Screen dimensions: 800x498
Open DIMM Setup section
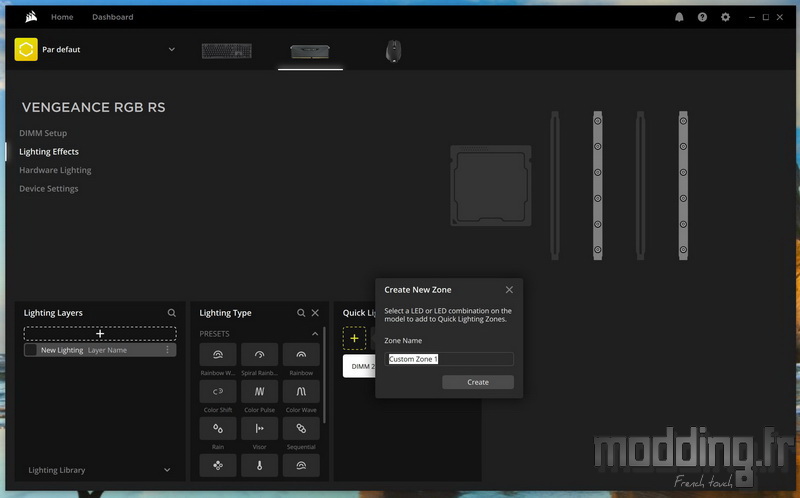coord(43,133)
